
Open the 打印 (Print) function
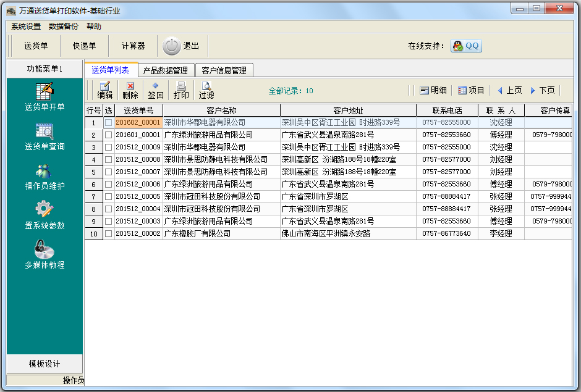click(x=181, y=90)
